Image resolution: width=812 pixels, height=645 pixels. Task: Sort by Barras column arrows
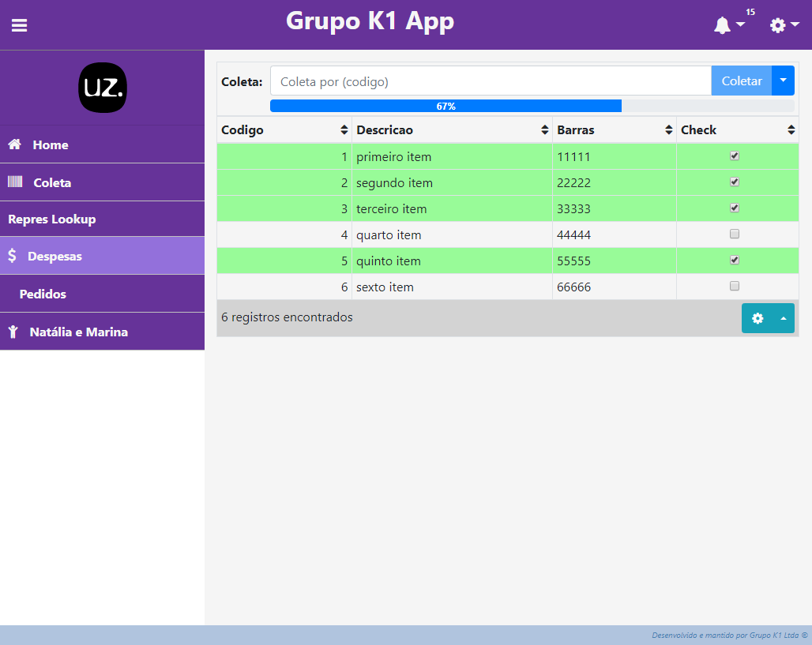point(668,130)
